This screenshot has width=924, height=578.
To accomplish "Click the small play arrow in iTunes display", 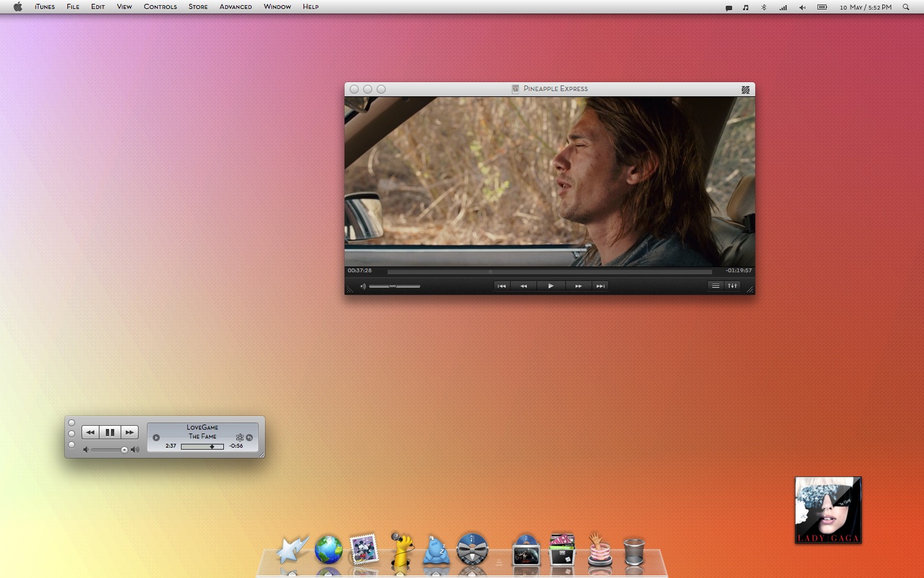I will tap(156, 437).
